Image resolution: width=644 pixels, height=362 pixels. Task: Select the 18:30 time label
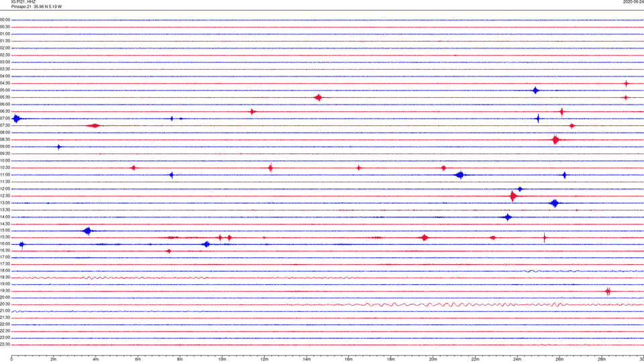pos(5,278)
